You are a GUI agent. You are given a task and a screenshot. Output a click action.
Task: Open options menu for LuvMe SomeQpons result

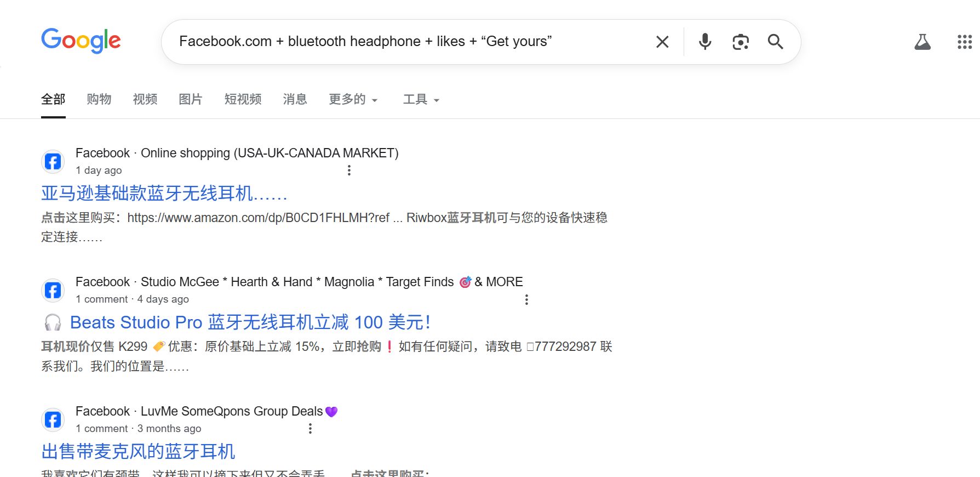pos(310,429)
